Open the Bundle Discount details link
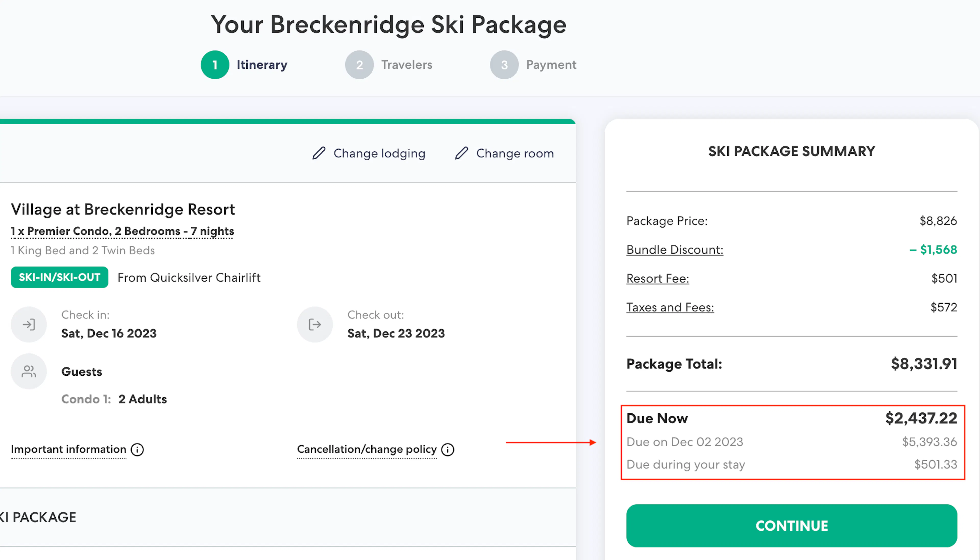The width and height of the screenshot is (980, 560). pyautogui.click(x=674, y=249)
